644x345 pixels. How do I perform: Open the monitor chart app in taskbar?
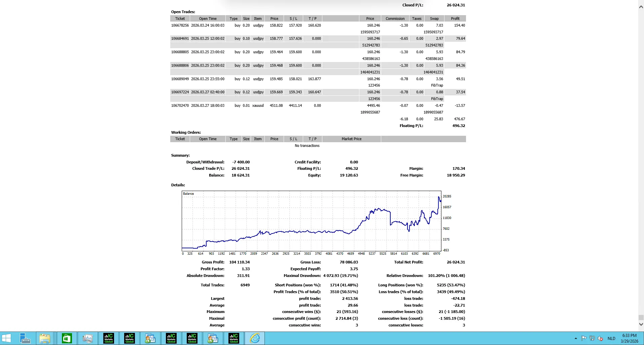coord(87,338)
